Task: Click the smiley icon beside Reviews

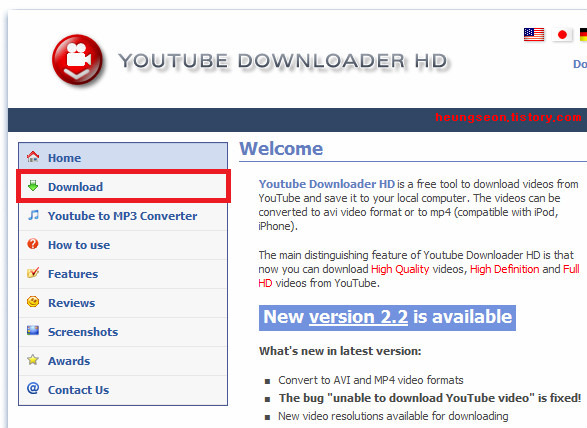Action: click(33, 301)
